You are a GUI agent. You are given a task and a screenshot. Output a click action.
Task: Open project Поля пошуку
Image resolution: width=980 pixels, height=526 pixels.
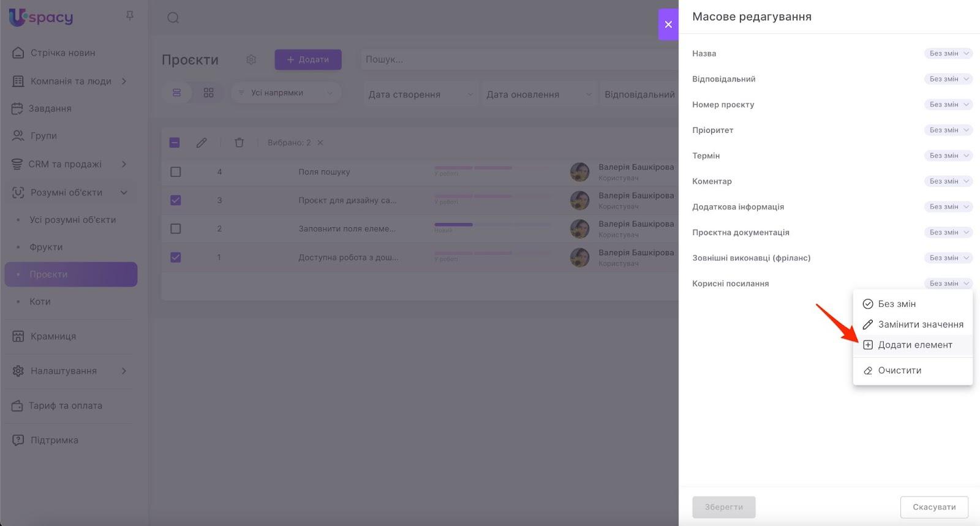click(324, 172)
